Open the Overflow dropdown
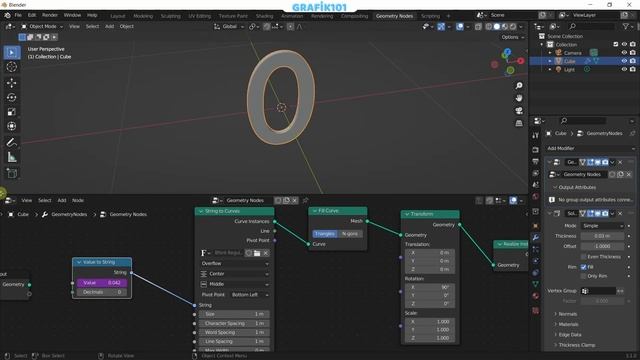Viewport: 640px width, 360px height. (234, 264)
